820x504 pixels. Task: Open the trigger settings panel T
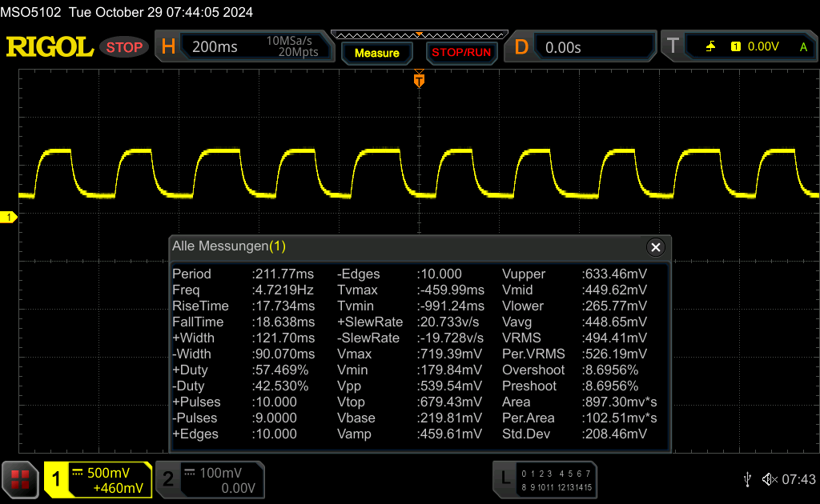[673, 47]
